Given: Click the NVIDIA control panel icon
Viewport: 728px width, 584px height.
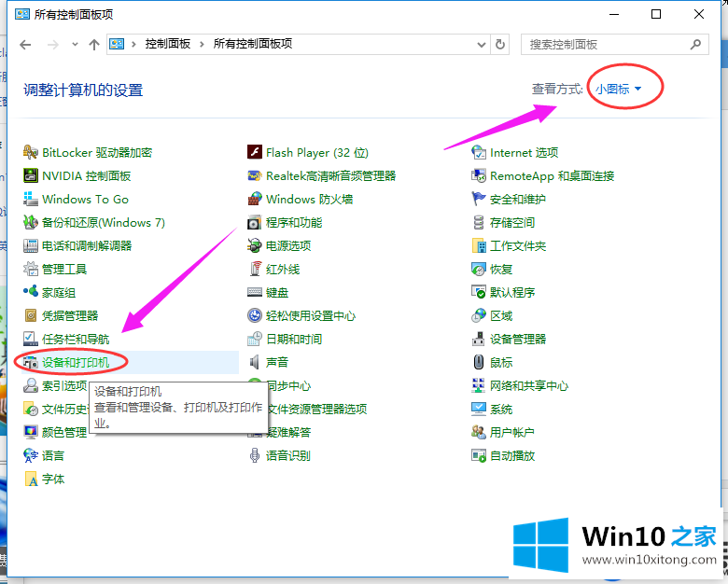Looking at the screenshot, I should (x=31, y=175).
